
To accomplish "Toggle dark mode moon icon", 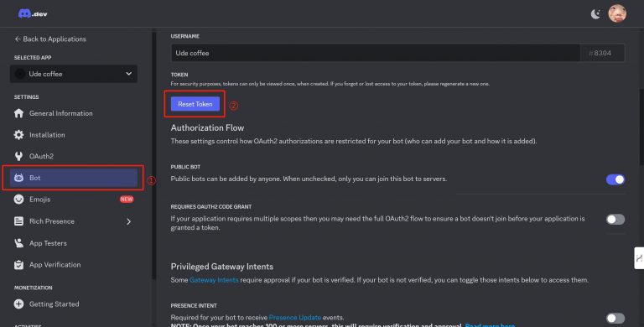I will 595,14.
